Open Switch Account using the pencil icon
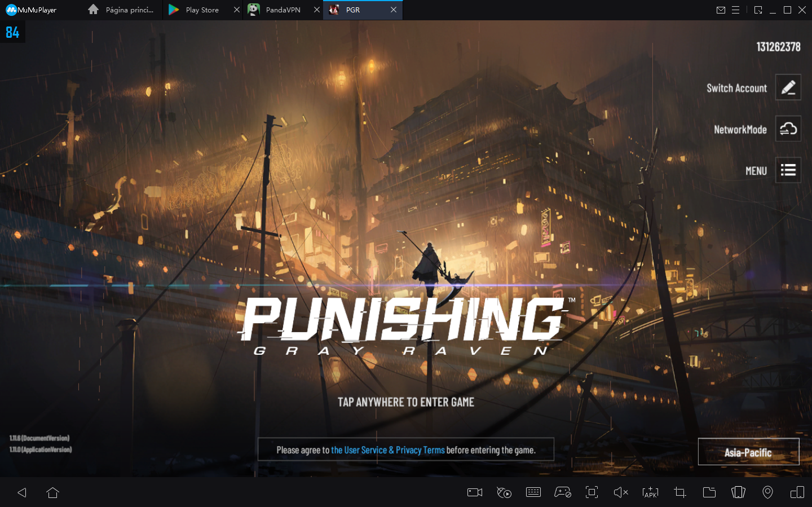This screenshot has width=812, height=507. (788, 87)
